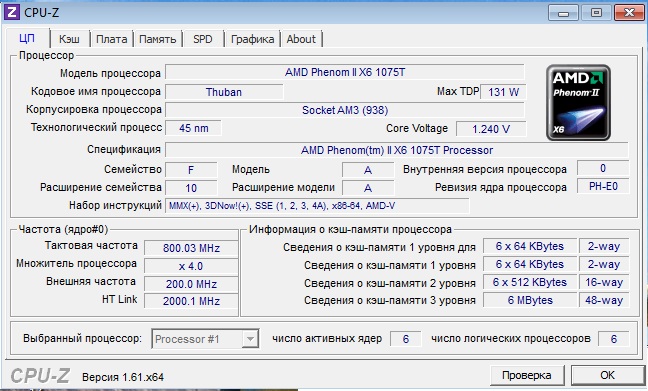
Task: Switch to the Кэш tab
Action: click(x=69, y=39)
